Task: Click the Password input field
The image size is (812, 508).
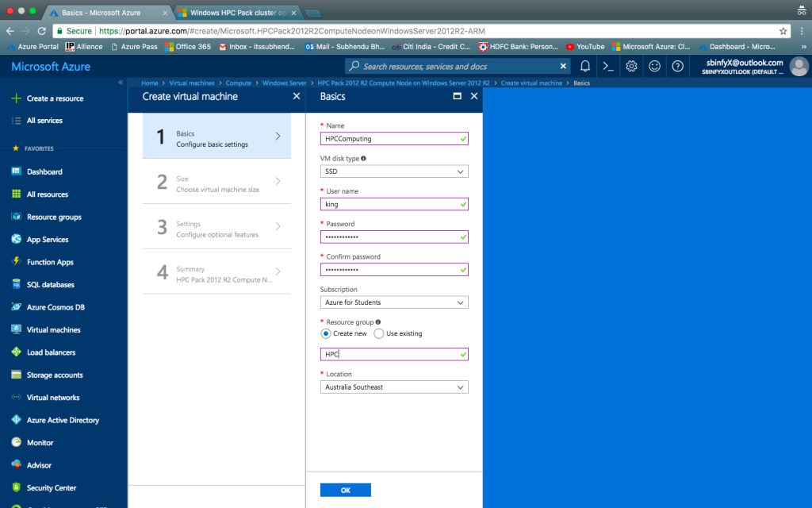Action: click(394, 237)
